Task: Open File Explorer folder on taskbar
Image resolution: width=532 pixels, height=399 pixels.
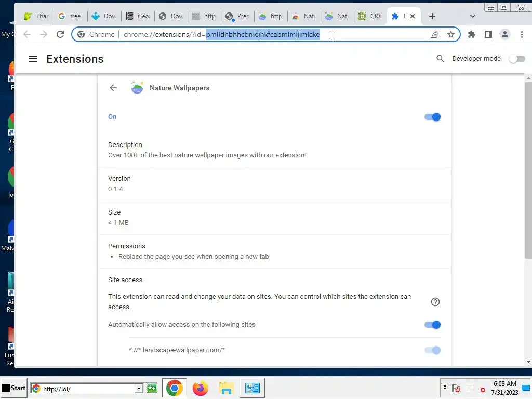Action: tap(227, 388)
